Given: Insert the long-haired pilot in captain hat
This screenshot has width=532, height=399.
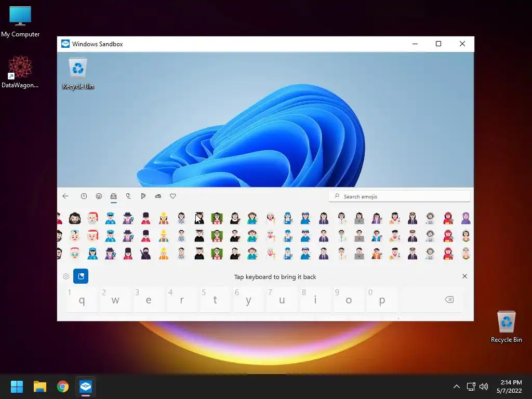Looking at the screenshot, I should pyautogui.click(x=412, y=218).
